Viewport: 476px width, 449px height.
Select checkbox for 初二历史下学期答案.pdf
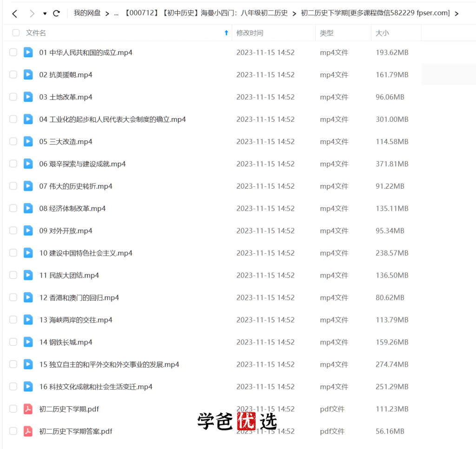(13, 431)
